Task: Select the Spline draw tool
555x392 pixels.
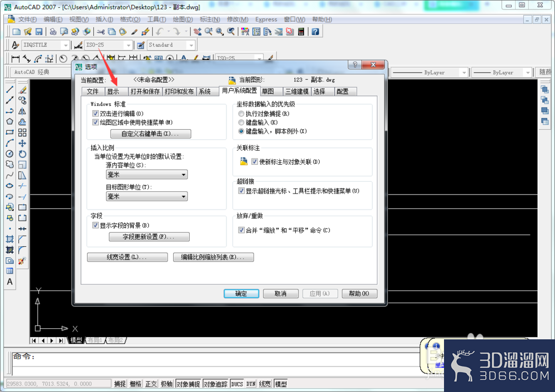Action: tap(10, 175)
